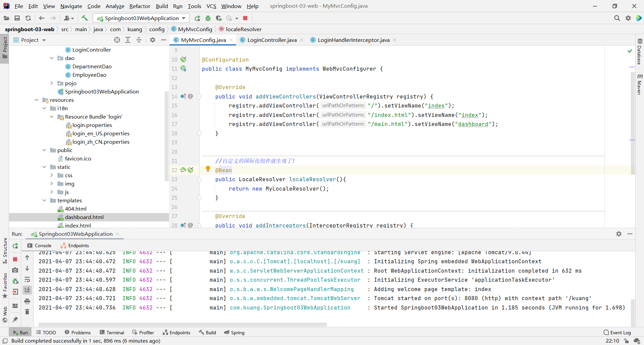644x345 pixels.
Task: Toggle the Structure side tool window
Action: [5, 250]
